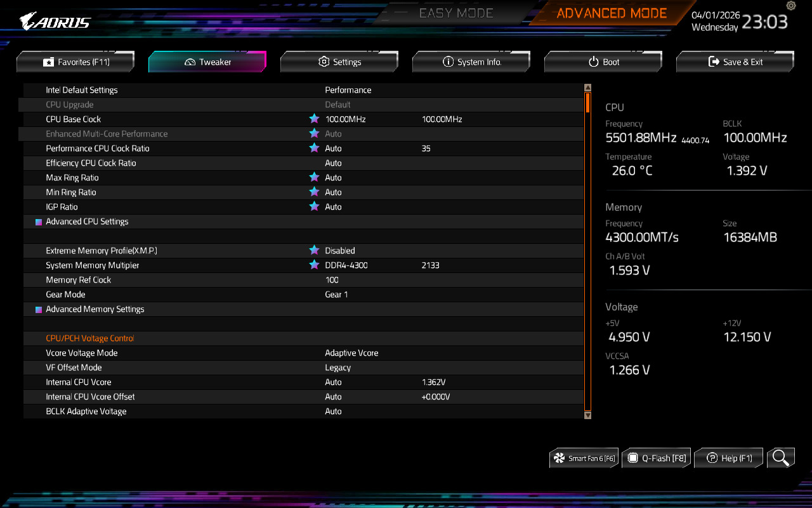Toggle favorite star for Max Ring Ratio
The width and height of the screenshot is (812, 508).
(314, 177)
